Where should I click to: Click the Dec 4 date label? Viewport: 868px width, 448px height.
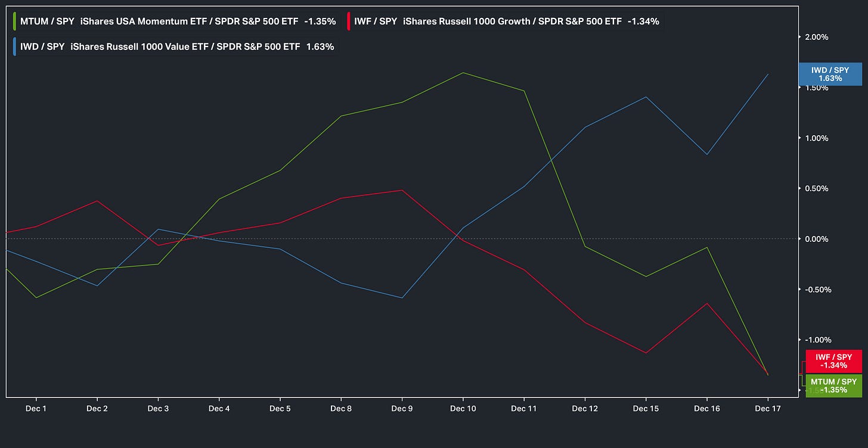[x=219, y=409]
